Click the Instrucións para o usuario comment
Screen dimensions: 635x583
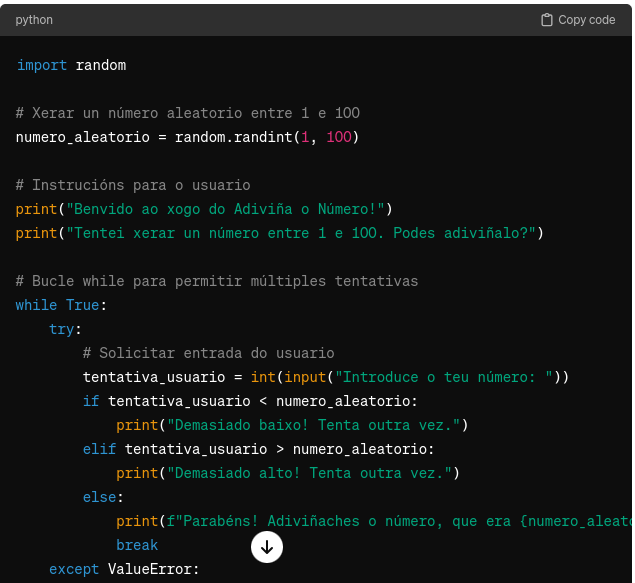click(x=133, y=185)
